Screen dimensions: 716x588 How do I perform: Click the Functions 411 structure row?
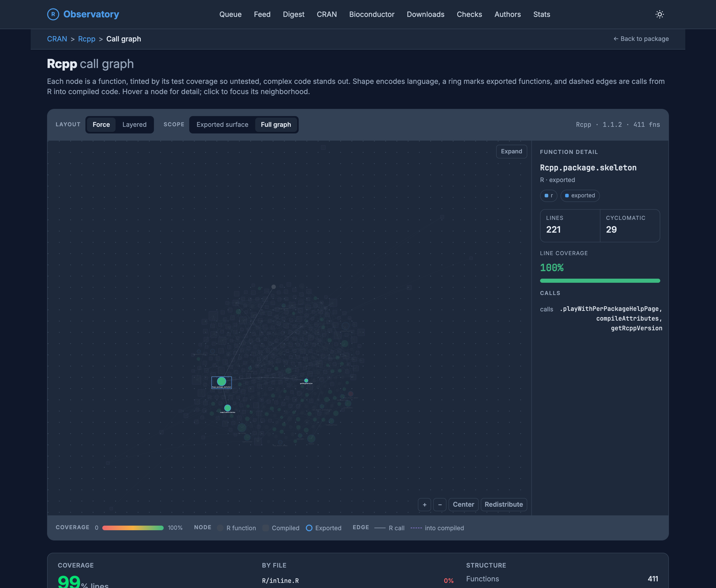coord(562,579)
